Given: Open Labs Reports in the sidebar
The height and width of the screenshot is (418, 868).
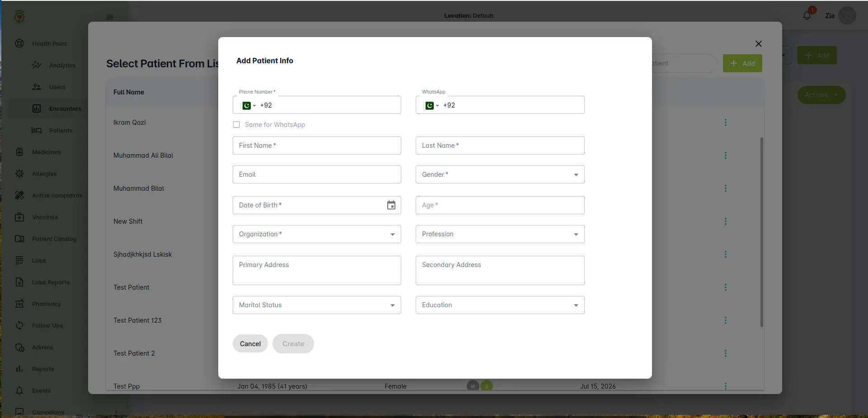Looking at the screenshot, I should coord(51,282).
